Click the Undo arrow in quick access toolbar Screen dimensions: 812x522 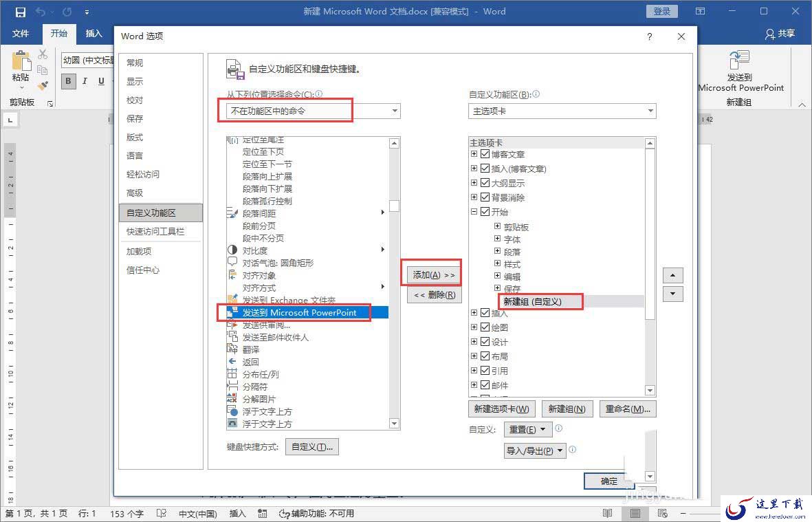[x=41, y=12]
